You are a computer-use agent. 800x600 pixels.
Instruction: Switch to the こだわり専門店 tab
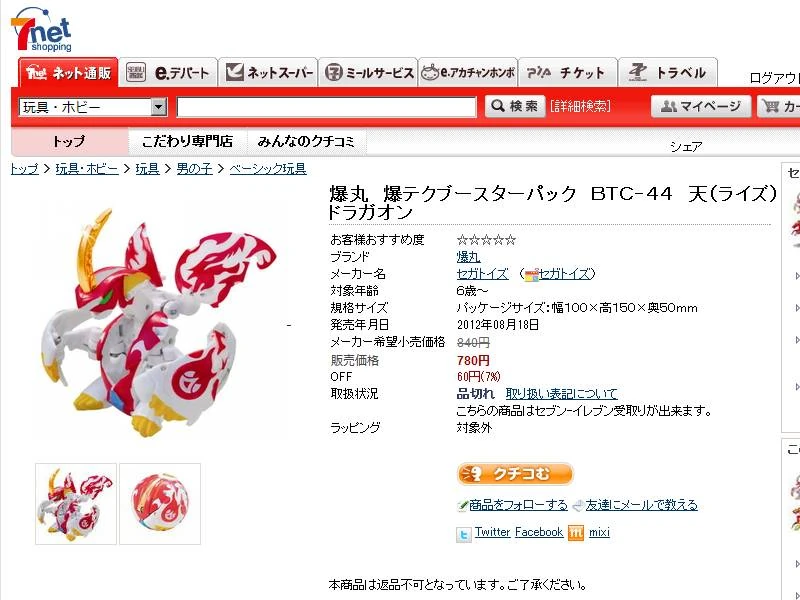point(187,141)
